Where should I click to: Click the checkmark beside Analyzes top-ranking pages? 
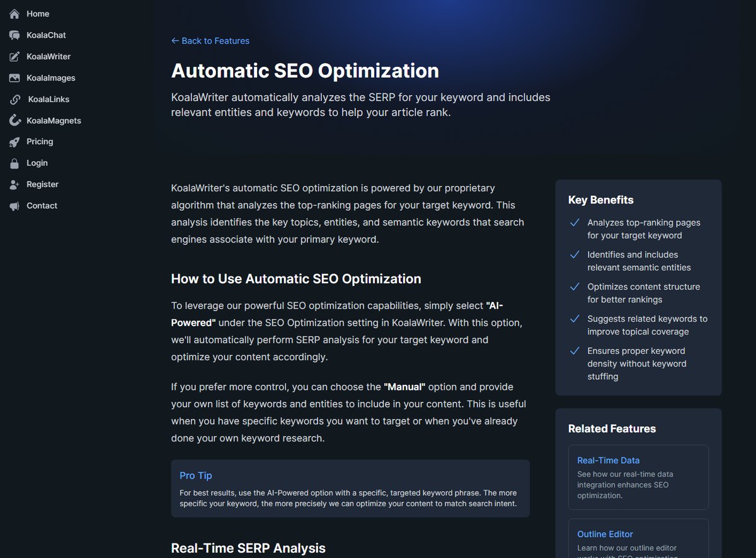(575, 222)
